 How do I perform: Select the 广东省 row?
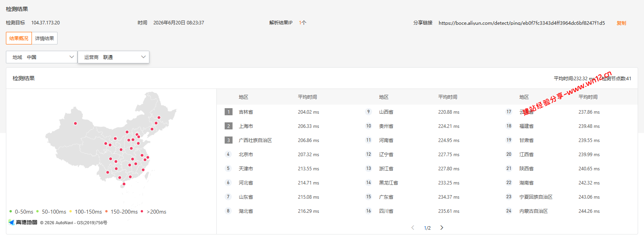(x=427, y=197)
